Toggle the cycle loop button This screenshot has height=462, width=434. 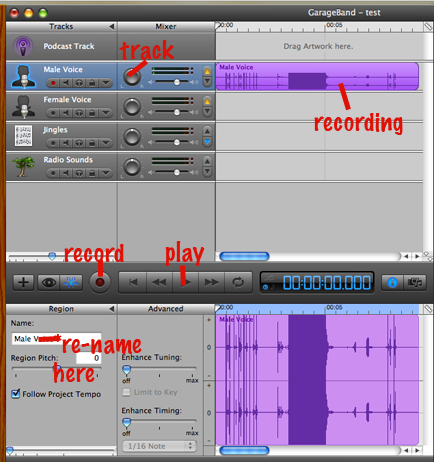[238, 283]
